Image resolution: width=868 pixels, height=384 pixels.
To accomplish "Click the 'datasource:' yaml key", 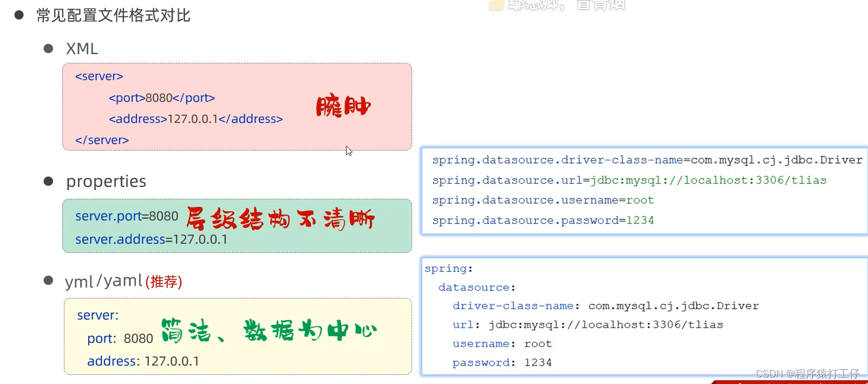I will pos(477,288).
